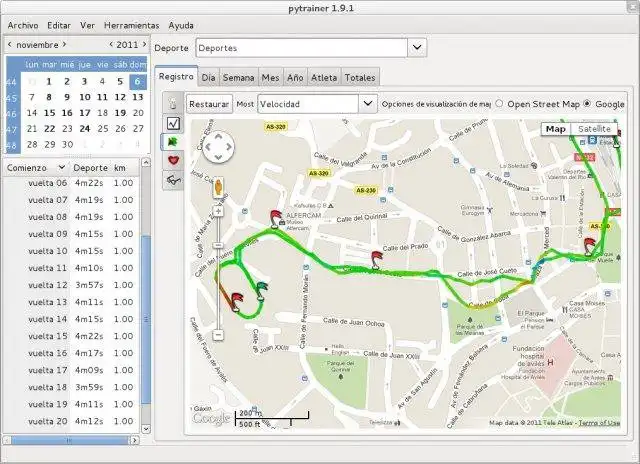
Task: Click the red flag near Parque del Muelle
Action: (x=589, y=246)
